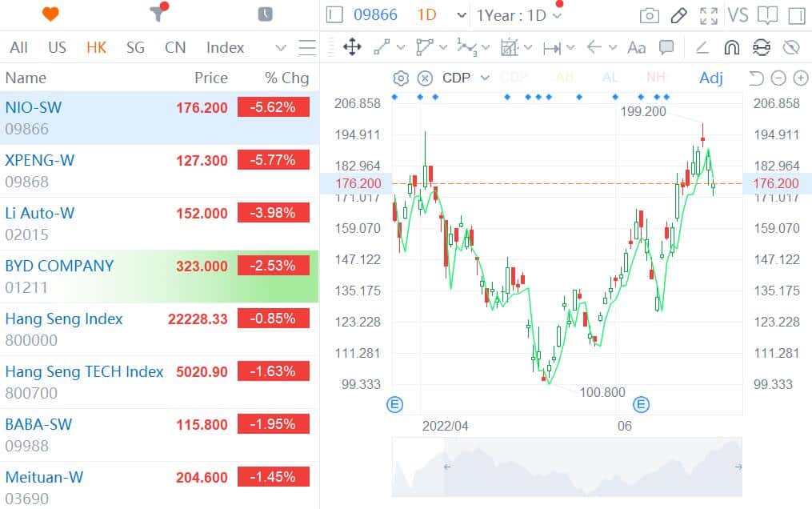
Task: Open the market list chevron dropdown
Action: (279, 47)
